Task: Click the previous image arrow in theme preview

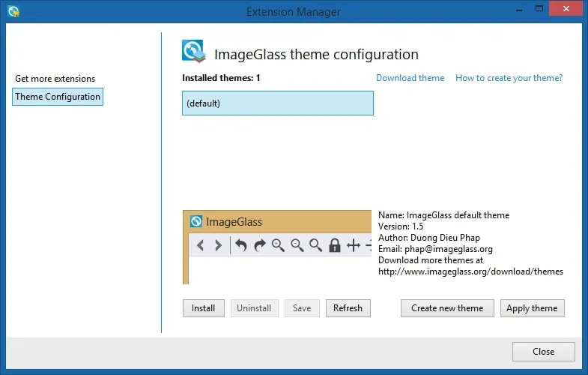Action: (x=200, y=245)
